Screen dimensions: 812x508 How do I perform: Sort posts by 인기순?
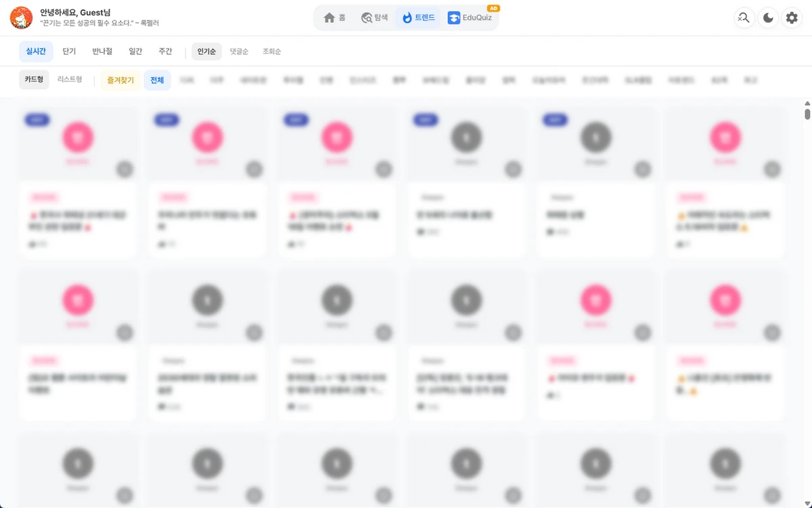click(206, 51)
